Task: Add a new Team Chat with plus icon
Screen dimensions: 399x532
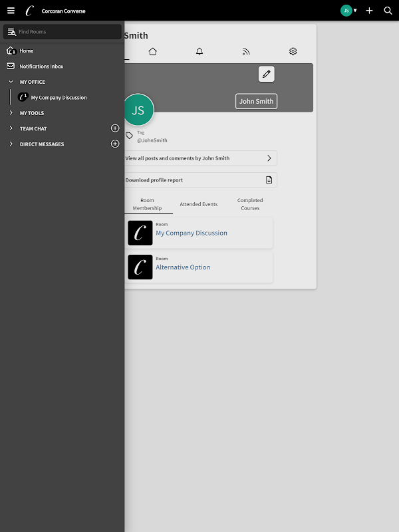Action: click(x=115, y=128)
